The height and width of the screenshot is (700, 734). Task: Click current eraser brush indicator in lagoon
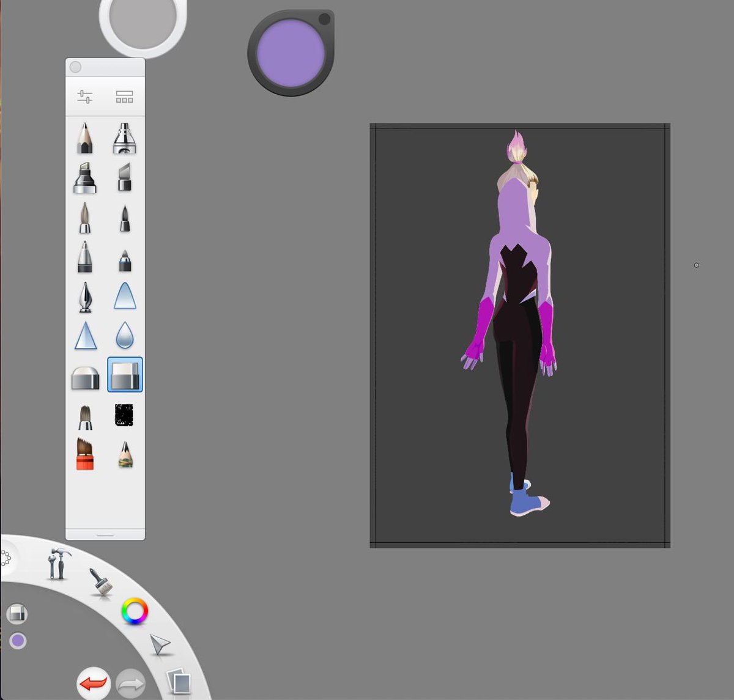pos(17,613)
